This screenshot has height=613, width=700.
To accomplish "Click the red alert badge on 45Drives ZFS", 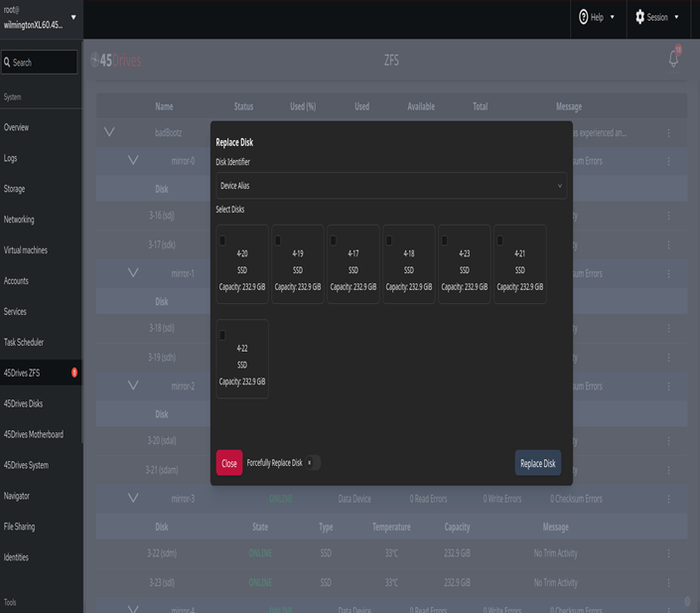I will click(x=74, y=373).
